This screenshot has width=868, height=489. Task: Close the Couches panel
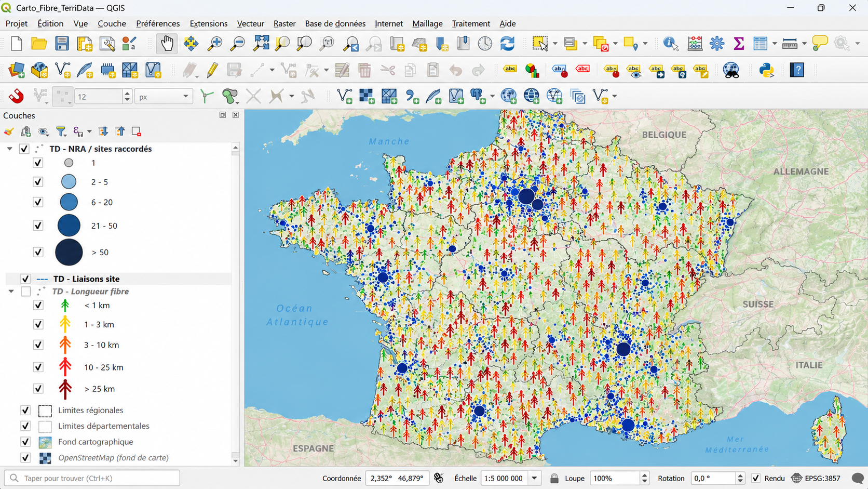tap(236, 115)
